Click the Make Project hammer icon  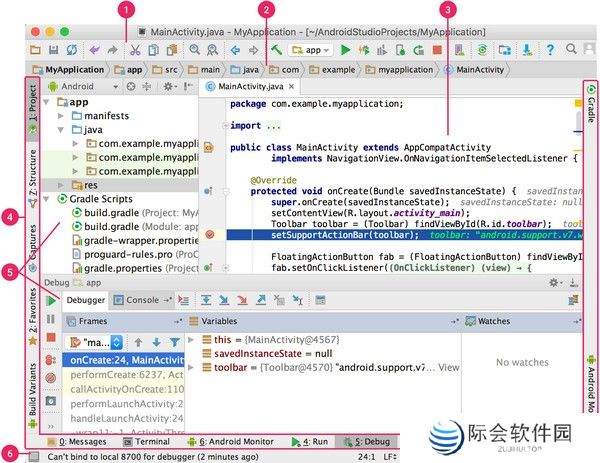tap(276, 50)
